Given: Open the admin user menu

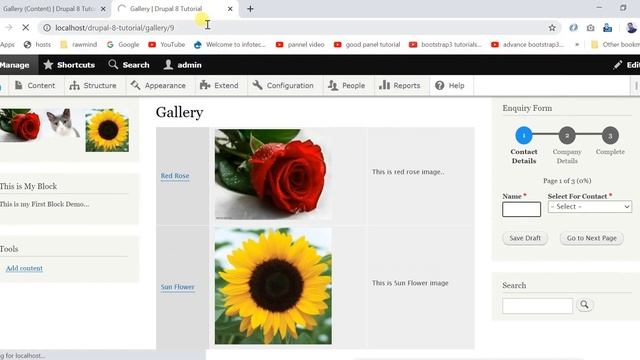Looking at the screenshot, I should click(182, 65).
